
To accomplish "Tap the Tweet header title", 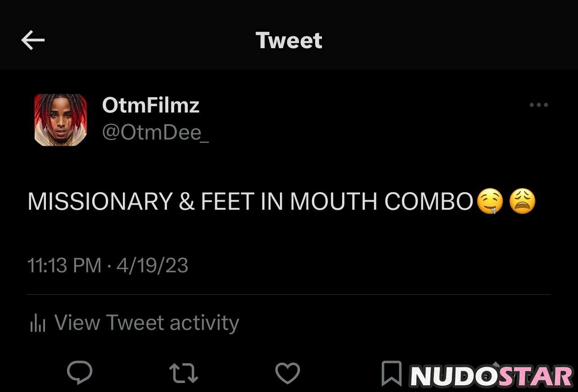I will [x=289, y=41].
